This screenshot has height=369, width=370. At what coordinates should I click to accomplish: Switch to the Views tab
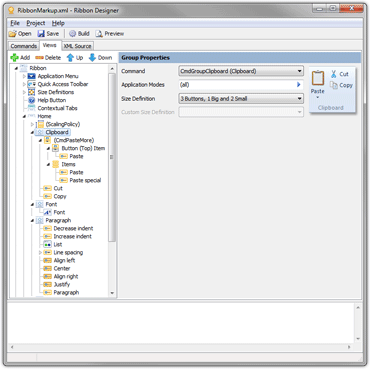[x=49, y=45]
